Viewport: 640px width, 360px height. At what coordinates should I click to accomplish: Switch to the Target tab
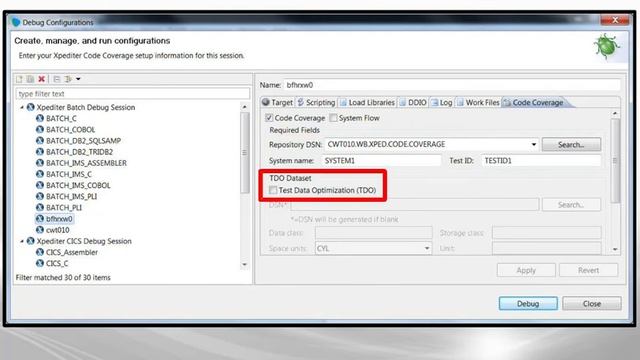pyautogui.click(x=278, y=102)
